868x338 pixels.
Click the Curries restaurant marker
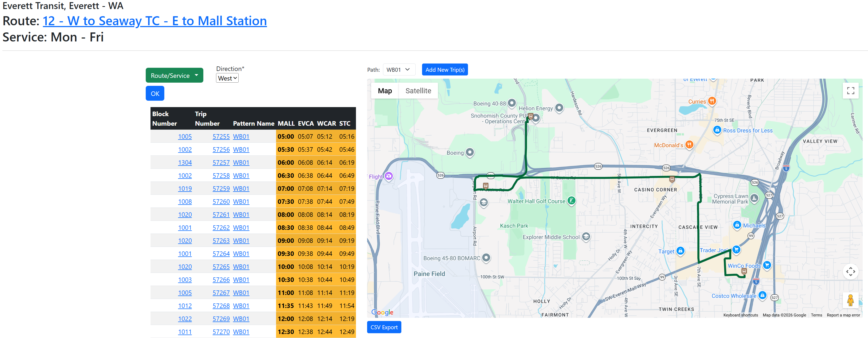coord(712,100)
